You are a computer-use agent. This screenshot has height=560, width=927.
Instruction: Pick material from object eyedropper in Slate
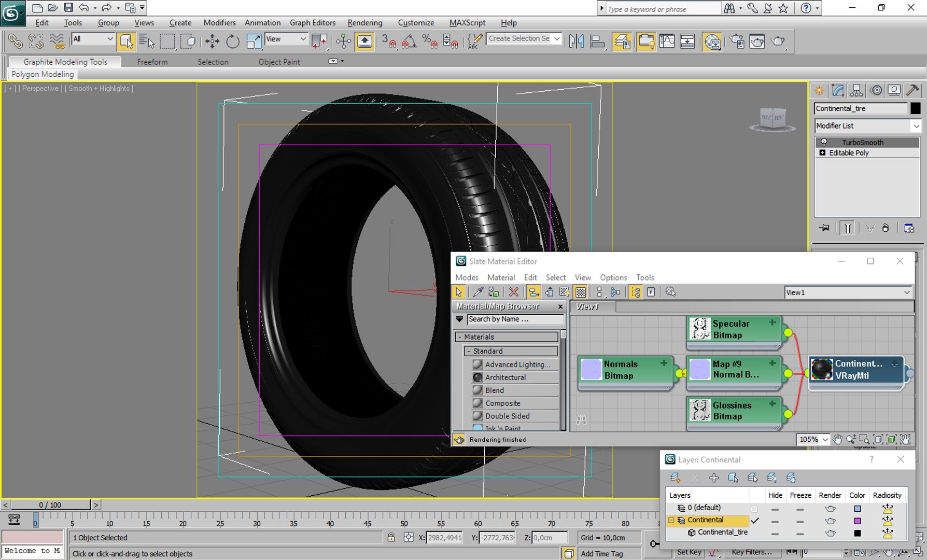(x=477, y=292)
